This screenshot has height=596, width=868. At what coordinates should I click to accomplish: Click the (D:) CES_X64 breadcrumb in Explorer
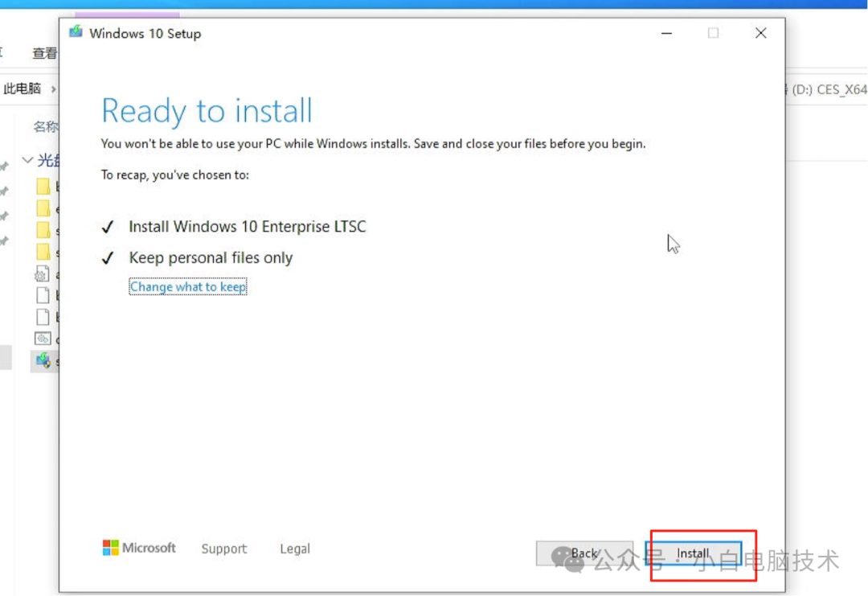pos(829,89)
